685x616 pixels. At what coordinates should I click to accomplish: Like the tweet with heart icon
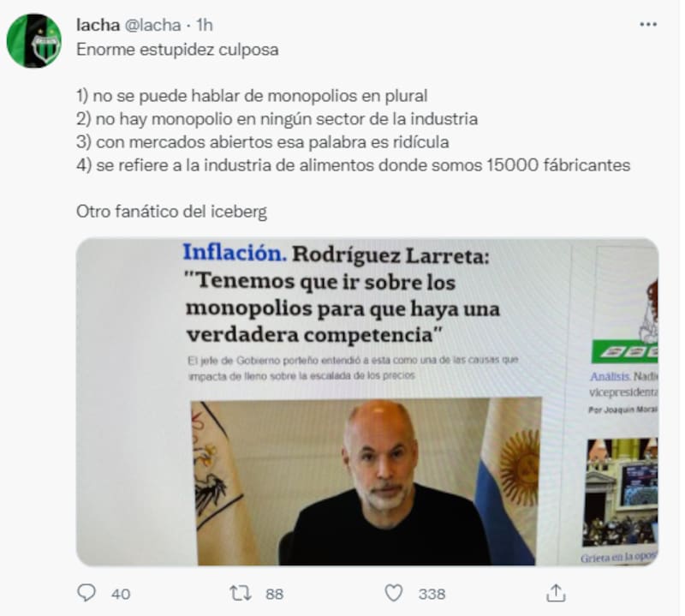click(393, 593)
